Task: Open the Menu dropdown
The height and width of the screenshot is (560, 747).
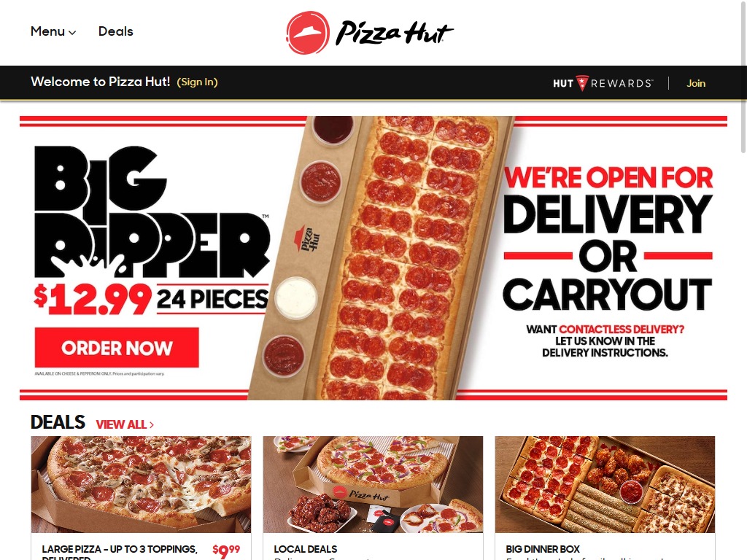Action: (x=53, y=31)
